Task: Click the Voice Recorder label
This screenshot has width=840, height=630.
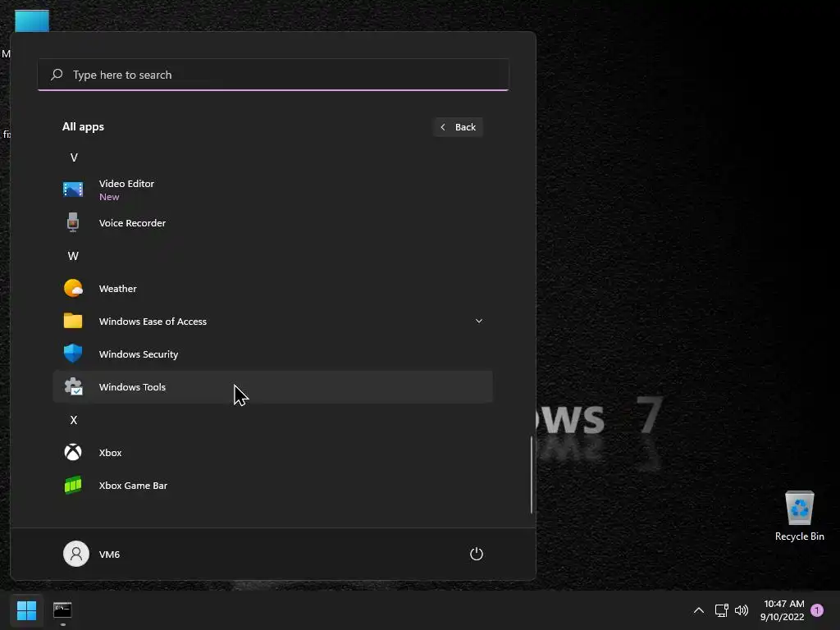Action: (132, 223)
